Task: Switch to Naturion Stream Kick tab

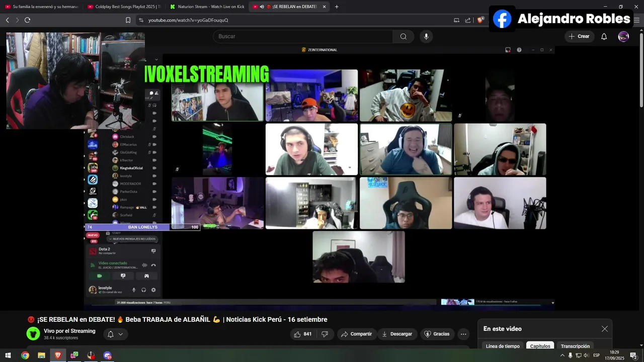Action: click(207, 7)
